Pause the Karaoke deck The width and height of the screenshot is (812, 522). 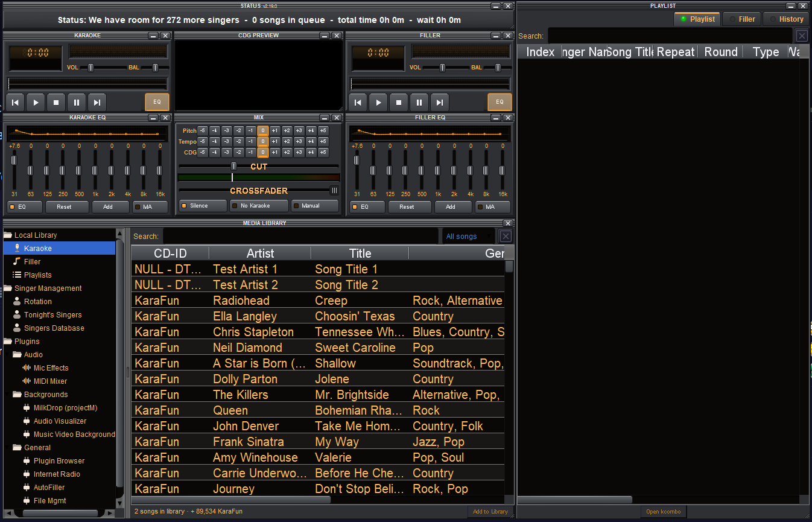[77, 103]
